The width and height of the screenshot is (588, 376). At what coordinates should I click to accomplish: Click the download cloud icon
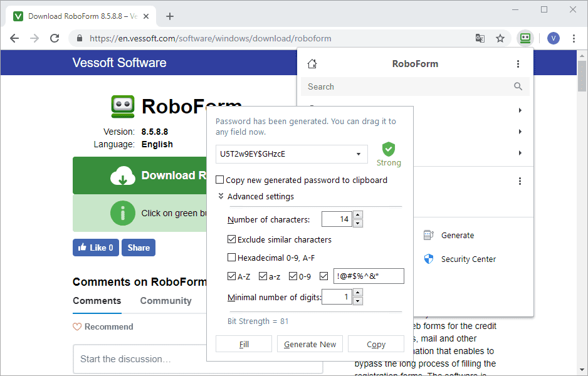coord(123,175)
